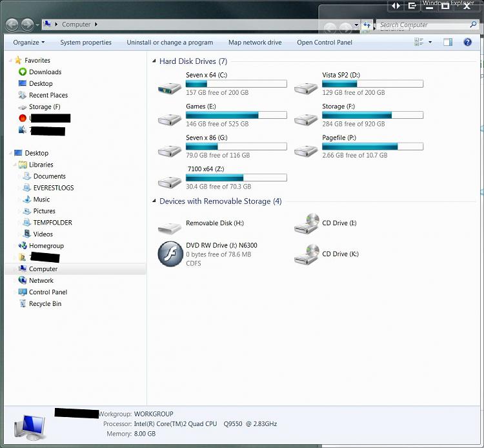The image size is (484, 448).
Task: Click the Seven x 64 (C:) usage bar
Action: 236,84
